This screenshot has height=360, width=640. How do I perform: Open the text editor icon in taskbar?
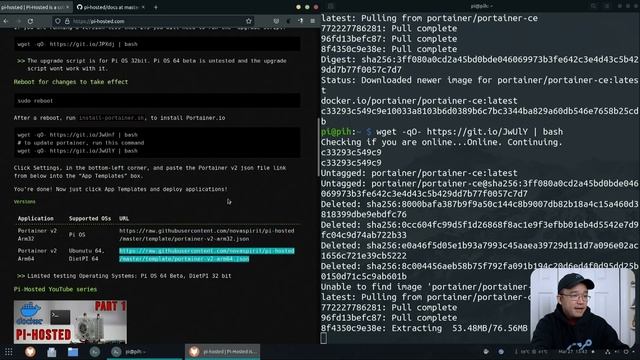click(51, 351)
